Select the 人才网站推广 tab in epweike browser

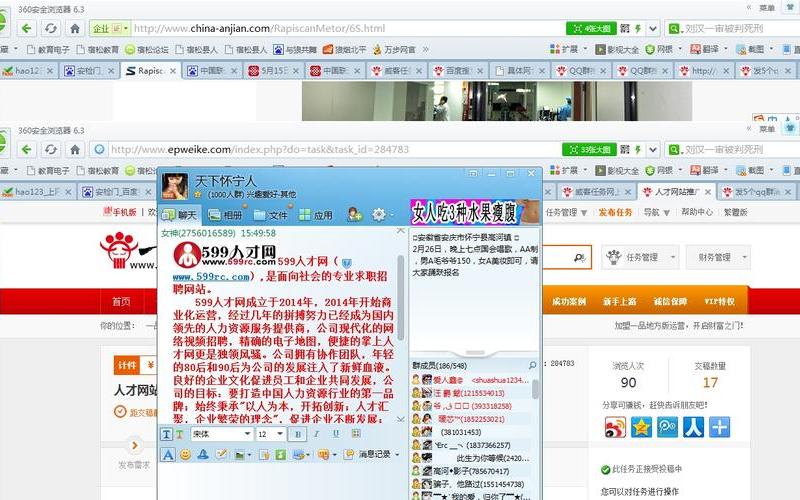pyautogui.click(x=677, y=192)
